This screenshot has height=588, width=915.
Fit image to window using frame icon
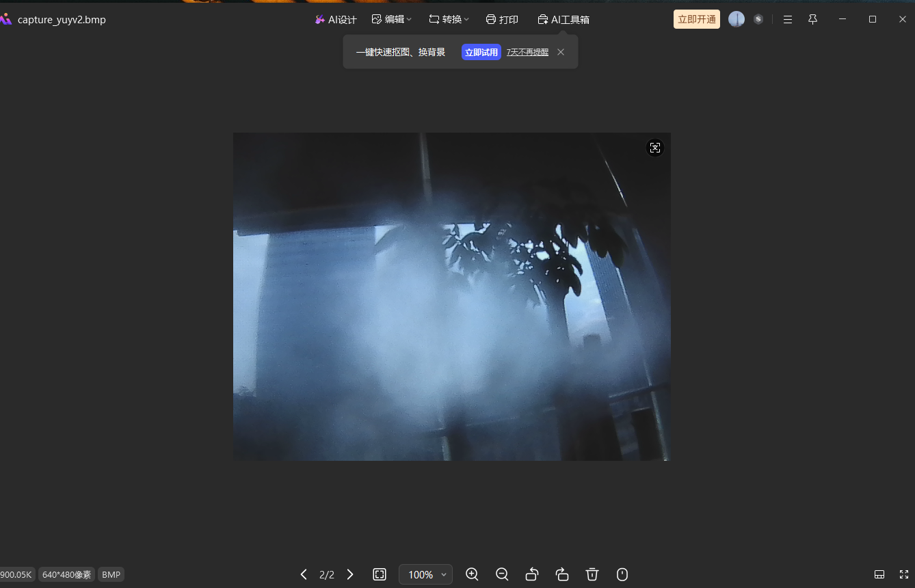(380, 574)
